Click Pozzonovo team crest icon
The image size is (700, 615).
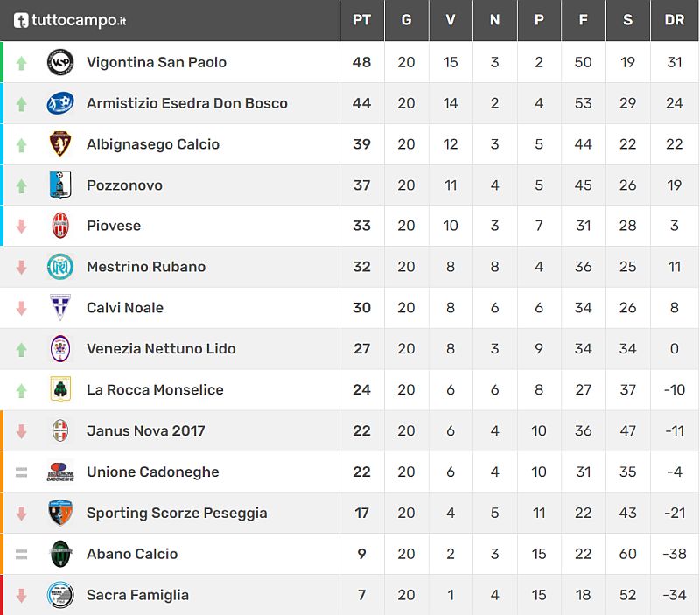coord(60,185)
